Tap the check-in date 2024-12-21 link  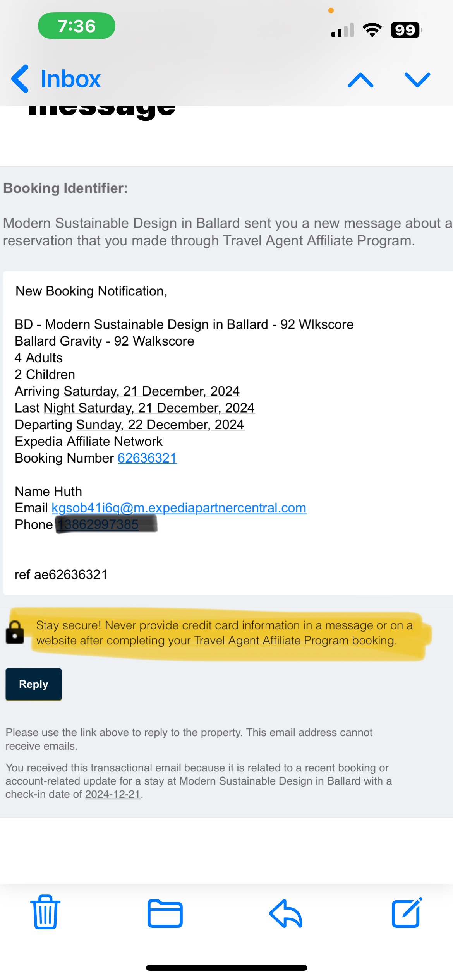click(112, 794)
